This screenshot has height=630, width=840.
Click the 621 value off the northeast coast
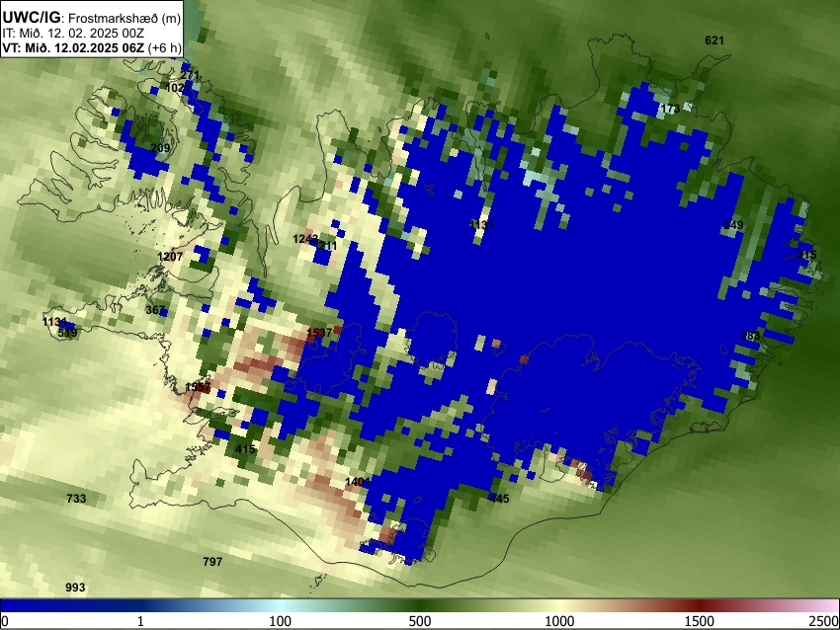click(x=714, y=40)
